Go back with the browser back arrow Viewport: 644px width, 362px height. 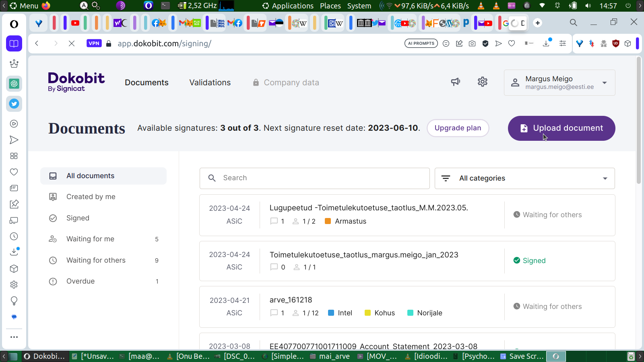(x=37, y=43)
